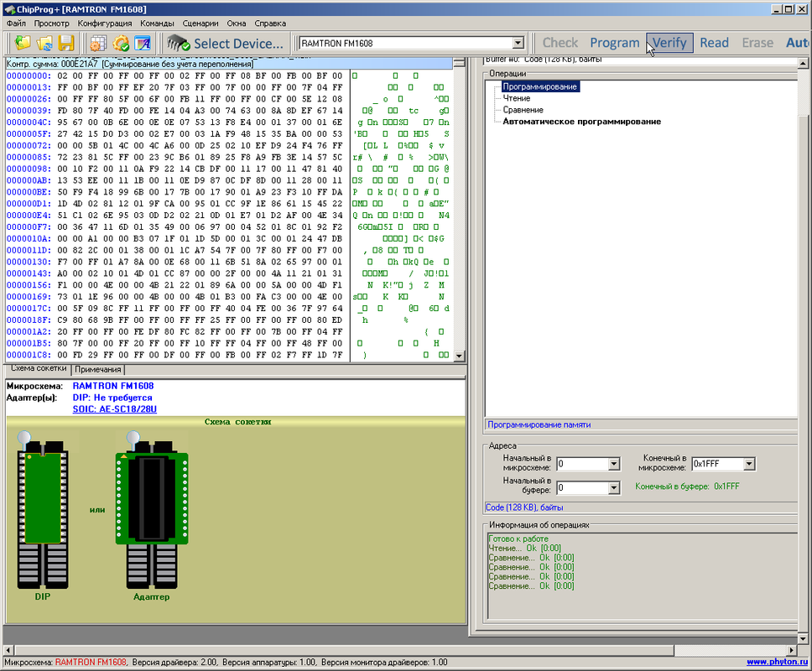Switch to Примечания tab
The image size is (812, 671).
(x=97, y=369)
